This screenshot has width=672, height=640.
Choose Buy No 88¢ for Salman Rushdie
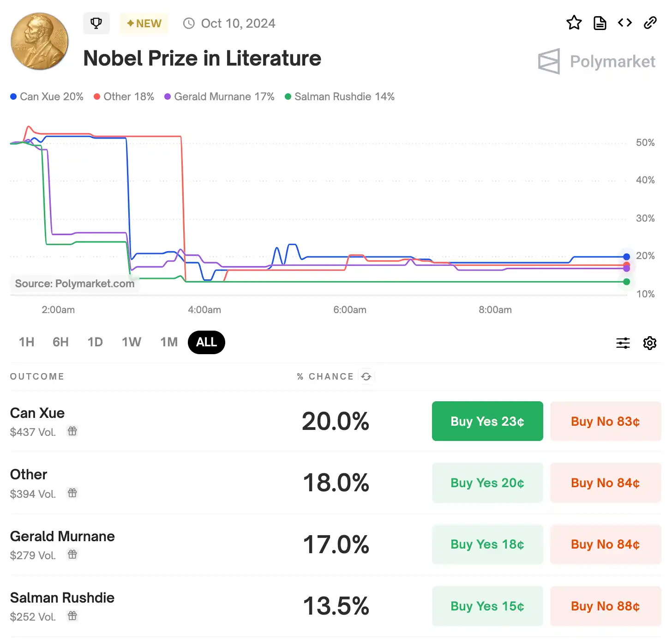(x=605, y=606)
